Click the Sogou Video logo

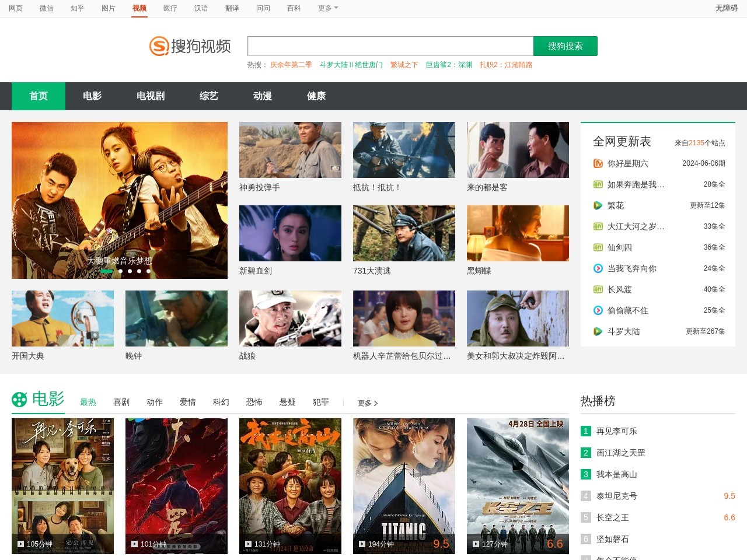pyautogui.click(x=190, y=46)
